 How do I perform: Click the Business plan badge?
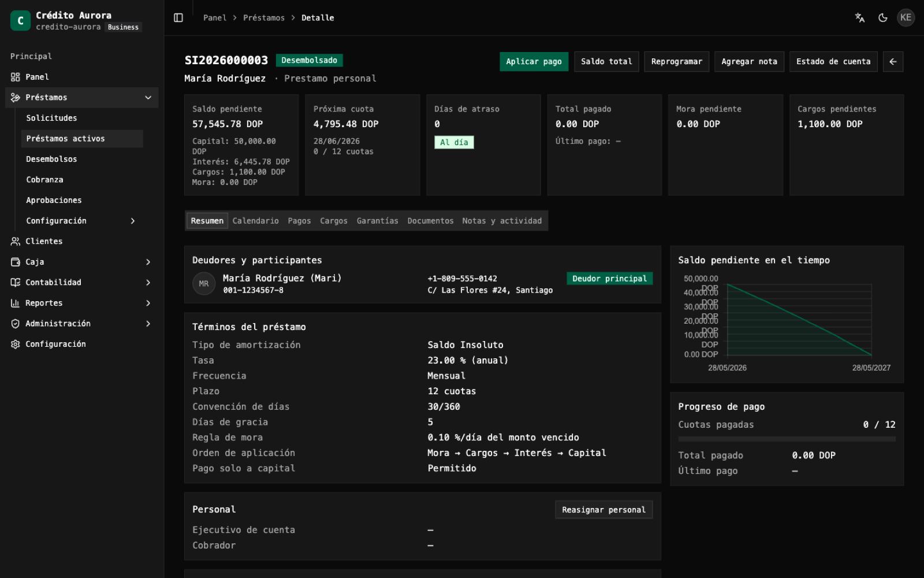pos(123,27)
